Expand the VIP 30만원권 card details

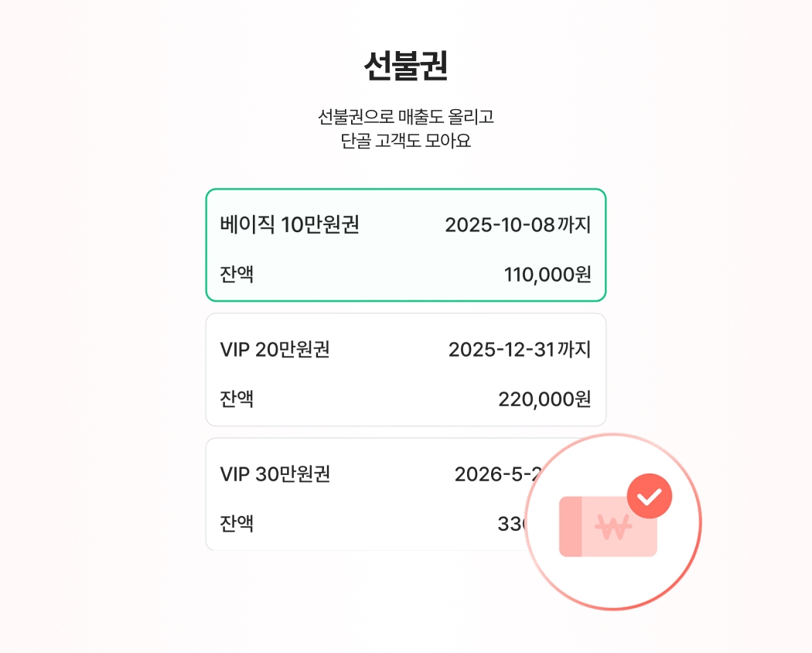[x=348, y=494]
